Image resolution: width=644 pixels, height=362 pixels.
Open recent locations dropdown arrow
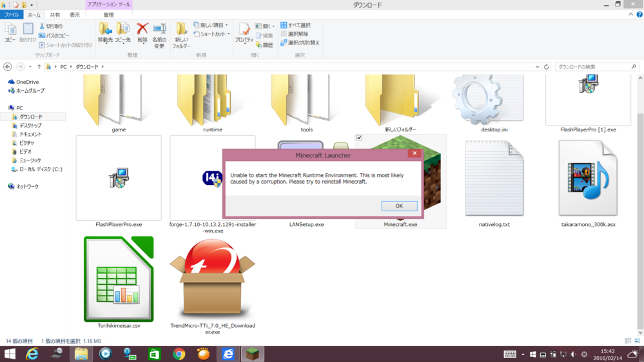[30, 66]
